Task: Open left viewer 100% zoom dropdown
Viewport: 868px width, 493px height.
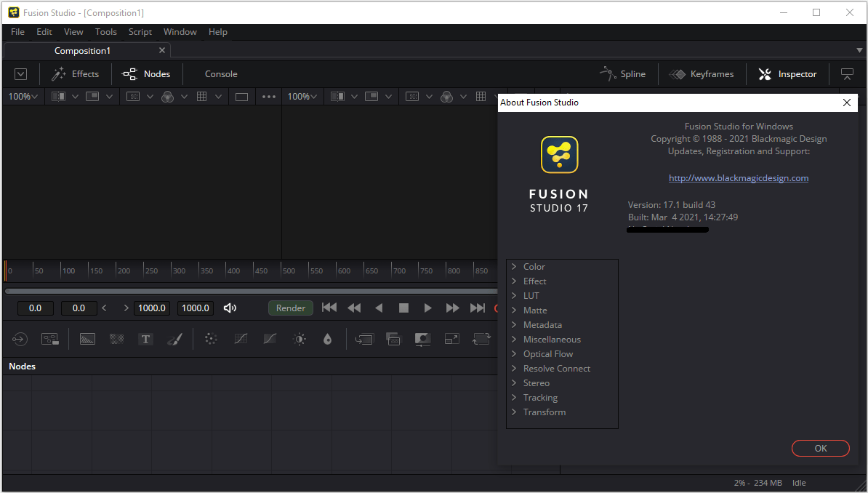Action: click(x=23, y=97)
